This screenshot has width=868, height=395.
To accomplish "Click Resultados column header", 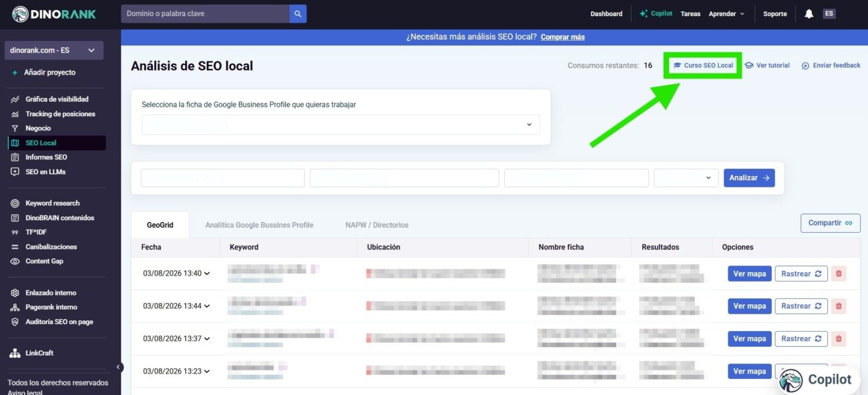I will pos(660,247).
